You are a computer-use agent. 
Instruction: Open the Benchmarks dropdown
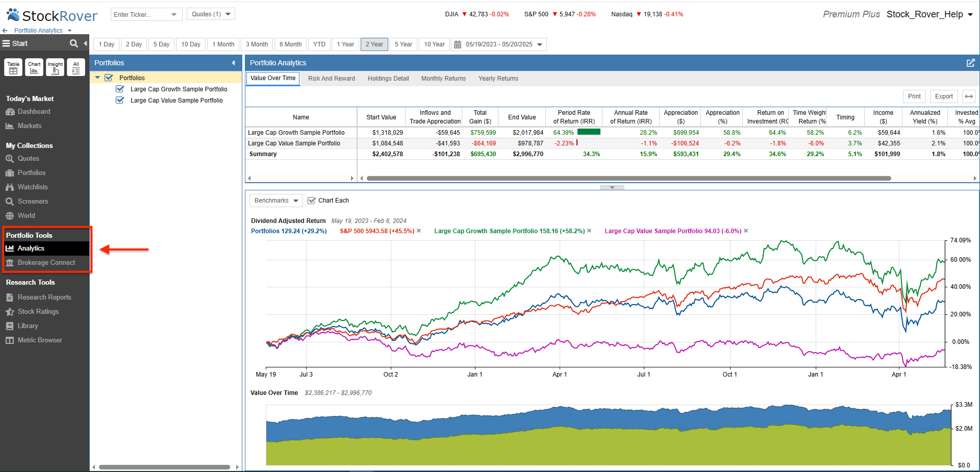point(275,200)
